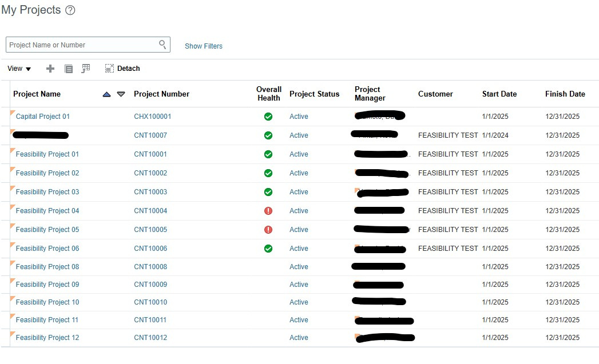Click the toolbar list view icon
The width and height of the screenshot is (599, 364).
pos(69,69)
